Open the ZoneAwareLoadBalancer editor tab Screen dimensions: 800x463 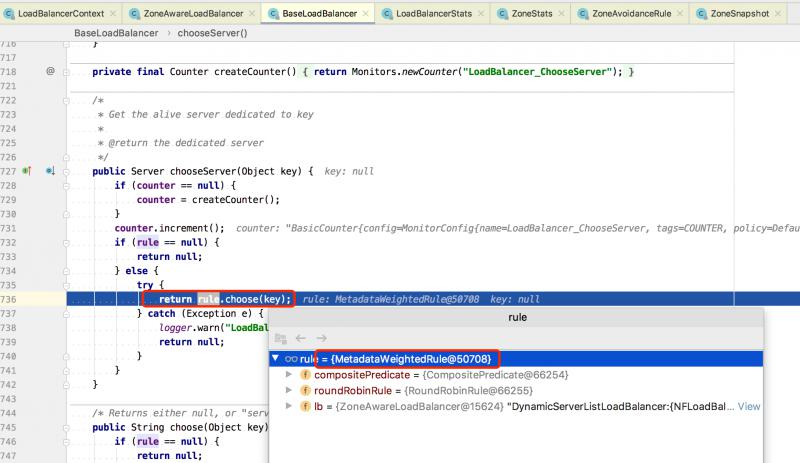[193, 13]
